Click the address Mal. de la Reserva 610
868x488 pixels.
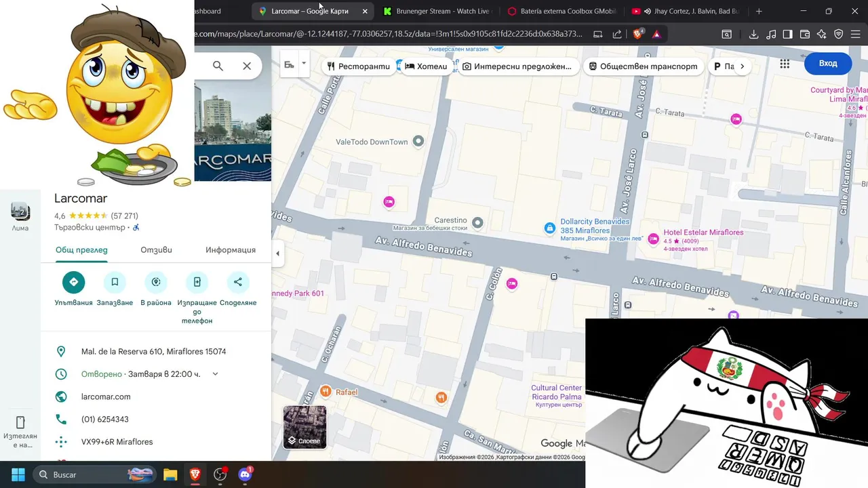click(154, 352)
